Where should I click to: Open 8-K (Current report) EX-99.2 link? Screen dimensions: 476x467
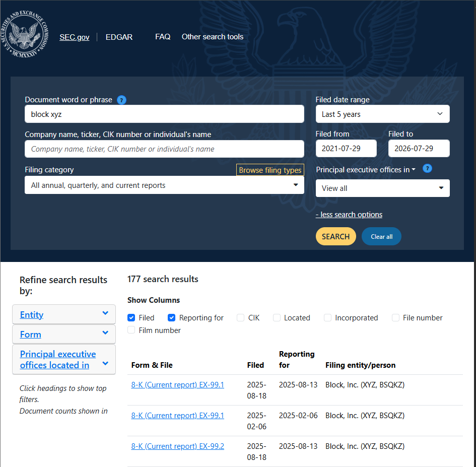(178, 446)
